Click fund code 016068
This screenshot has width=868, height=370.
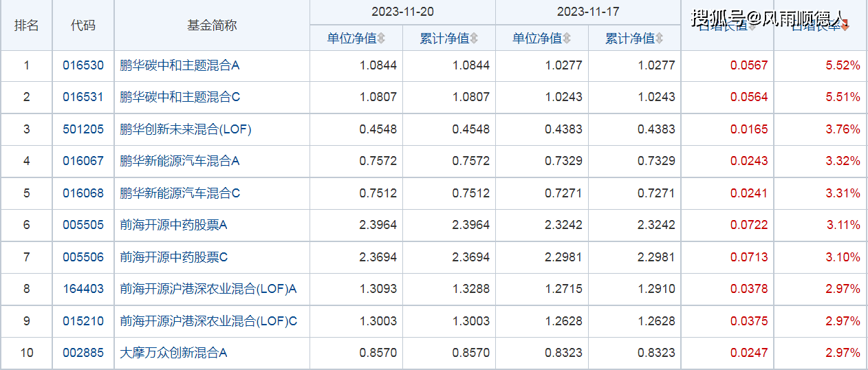coord(83,193)
